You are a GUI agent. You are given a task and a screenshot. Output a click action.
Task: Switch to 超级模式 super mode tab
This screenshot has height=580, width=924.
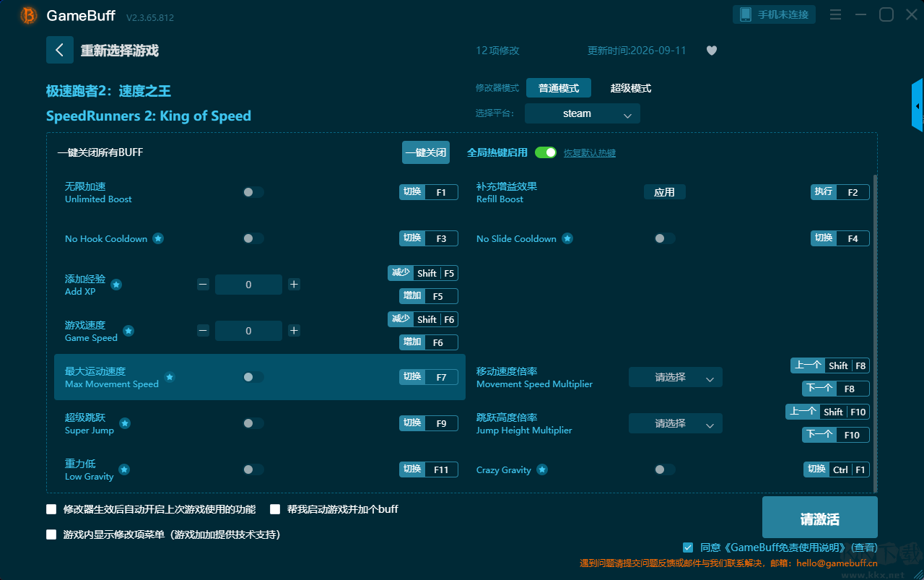pyautogui.click(x=631, y=88)
